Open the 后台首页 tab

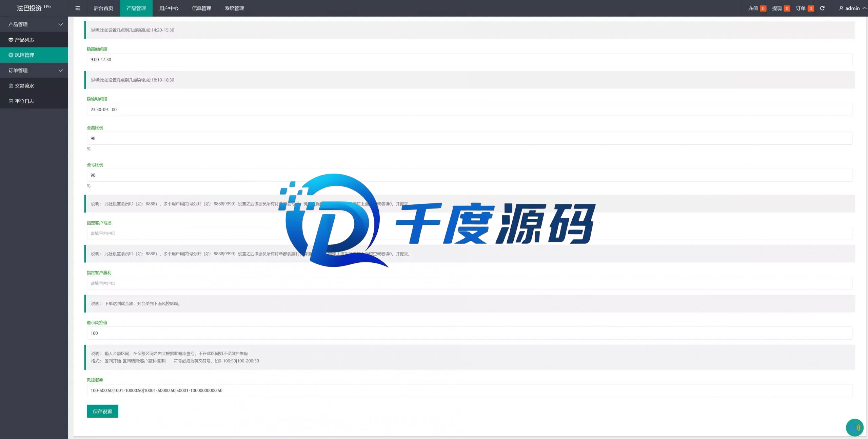click(x=103, y=8)
